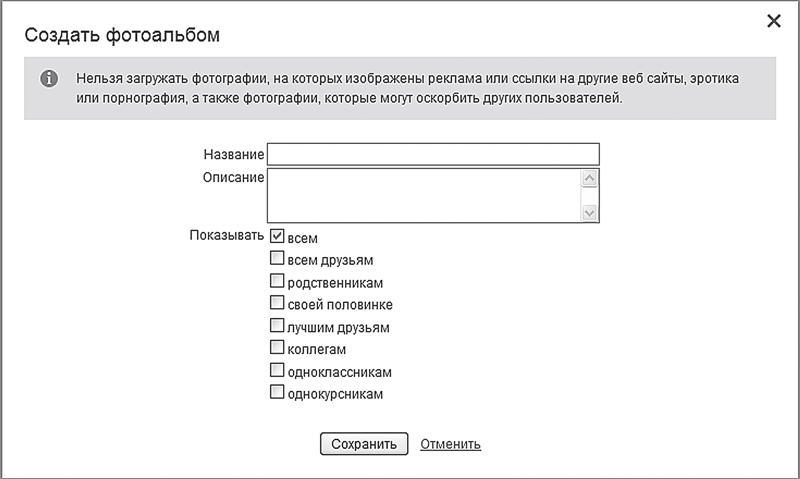
Task: Toggle the 'коллегам' checkbox
Action: pyautogui.click(x=277, y=348)
